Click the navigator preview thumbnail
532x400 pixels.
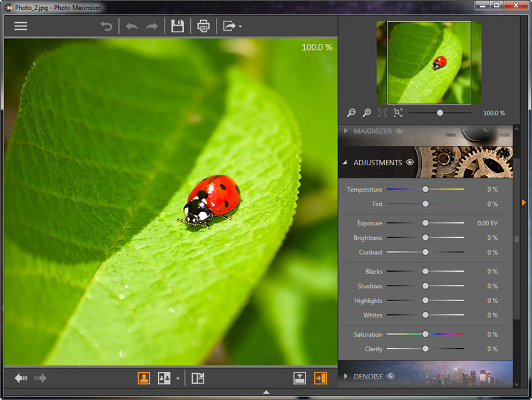[x=429, y=63]
